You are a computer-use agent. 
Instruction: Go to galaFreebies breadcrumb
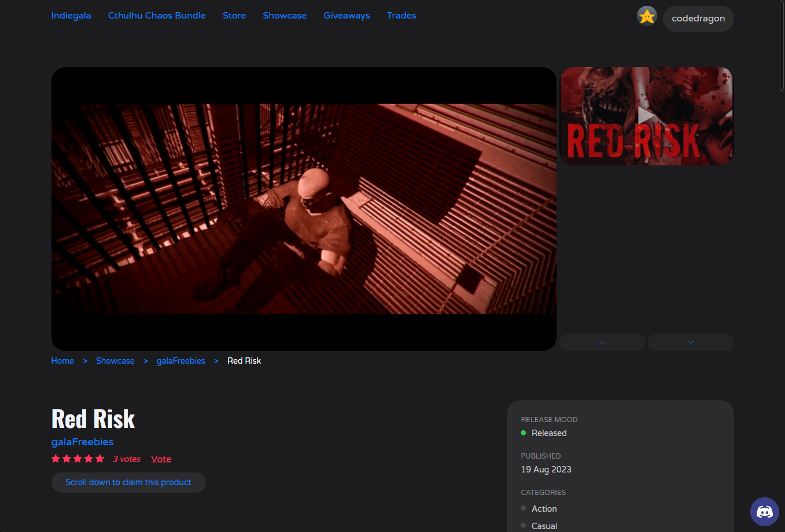[x=180, y=361]
